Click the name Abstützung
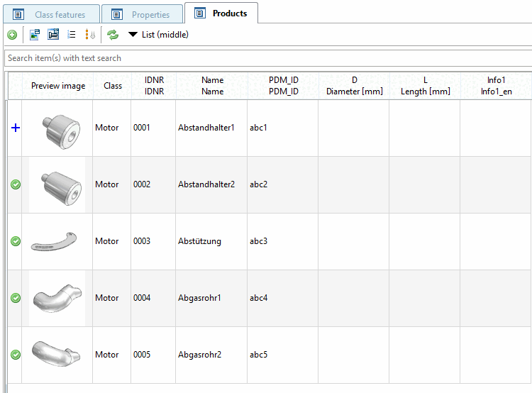532x393 pixels. tap(199, 241)
